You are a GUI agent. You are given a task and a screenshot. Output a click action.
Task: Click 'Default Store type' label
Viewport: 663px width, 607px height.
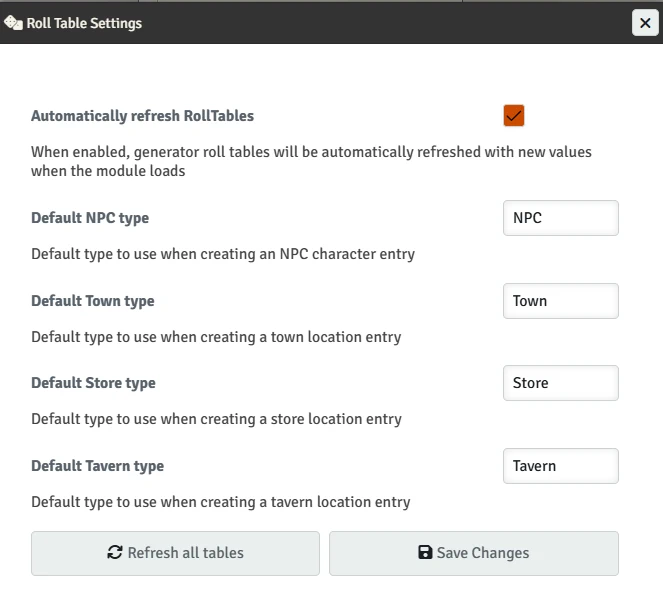coord(93,383)
